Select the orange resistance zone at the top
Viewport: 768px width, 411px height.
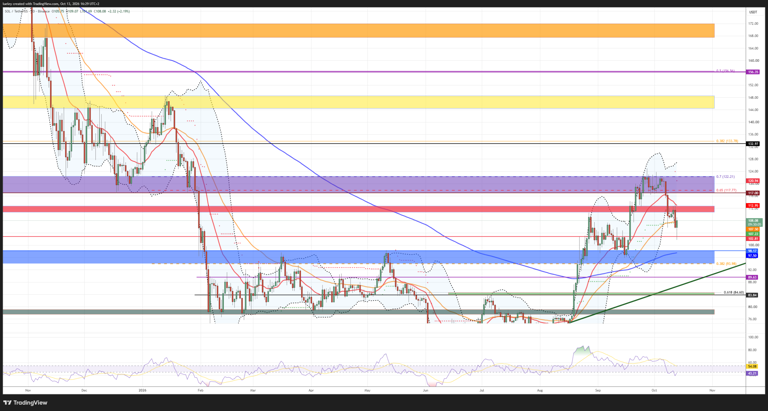tap(359, 30)
